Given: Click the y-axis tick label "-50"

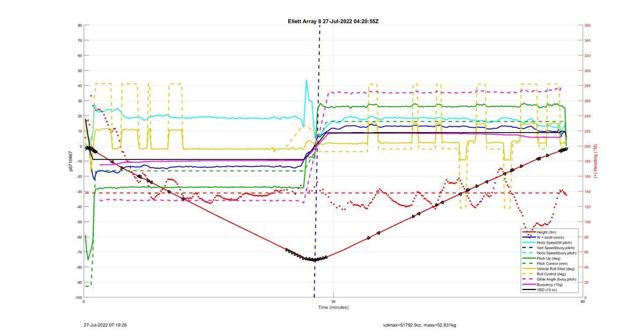Looking at the screenshot, I should tap(79, 222).
